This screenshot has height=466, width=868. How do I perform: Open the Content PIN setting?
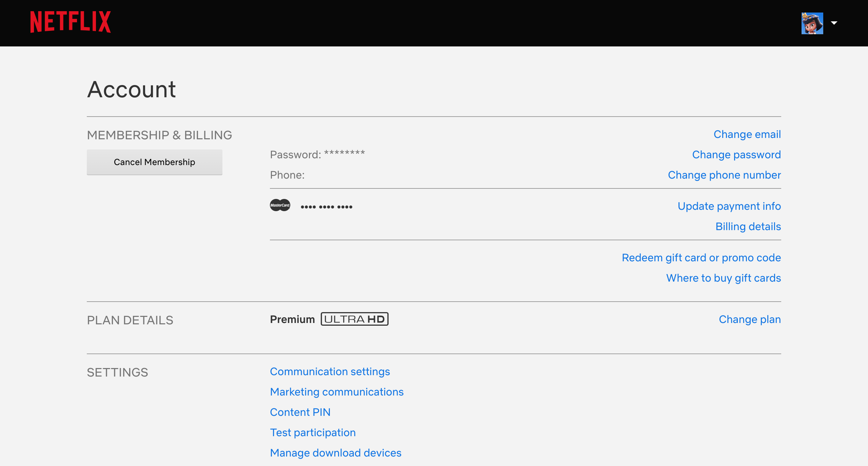[x=300, y=412]
